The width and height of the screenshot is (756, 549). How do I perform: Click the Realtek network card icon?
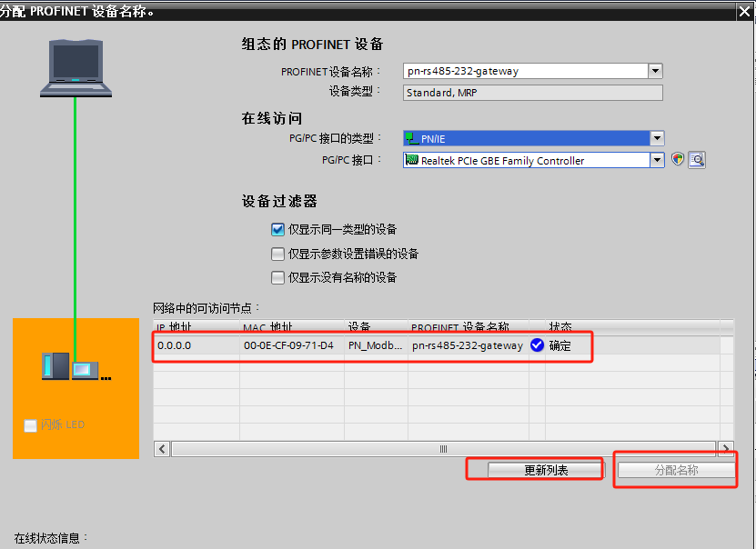point(411,159)
